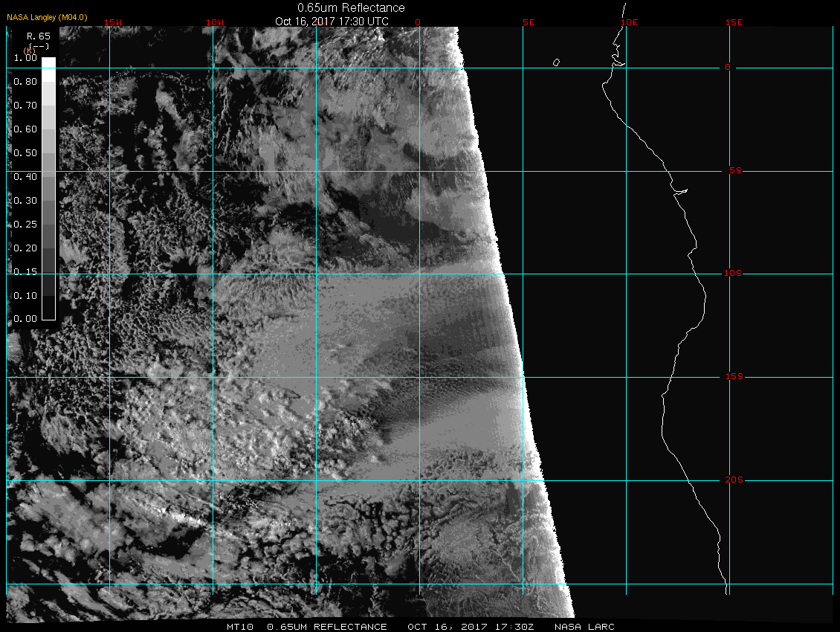Click the 0.25 value on reflectance scale
The width and height of the screenshot is (840, 632).
(25, 224)
